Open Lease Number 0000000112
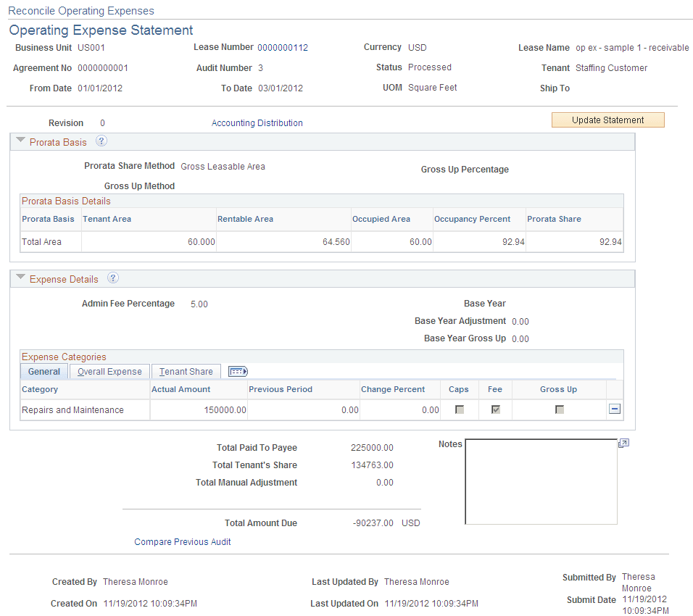693x616 pixels. tap(283, 47)
